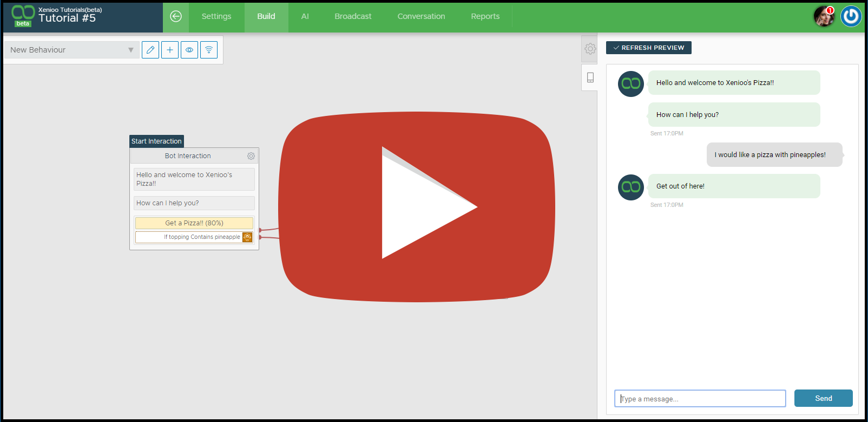Click the Tutorial #5 title
This screenshot has height=422, width=868.
click(x=67, y=18)
